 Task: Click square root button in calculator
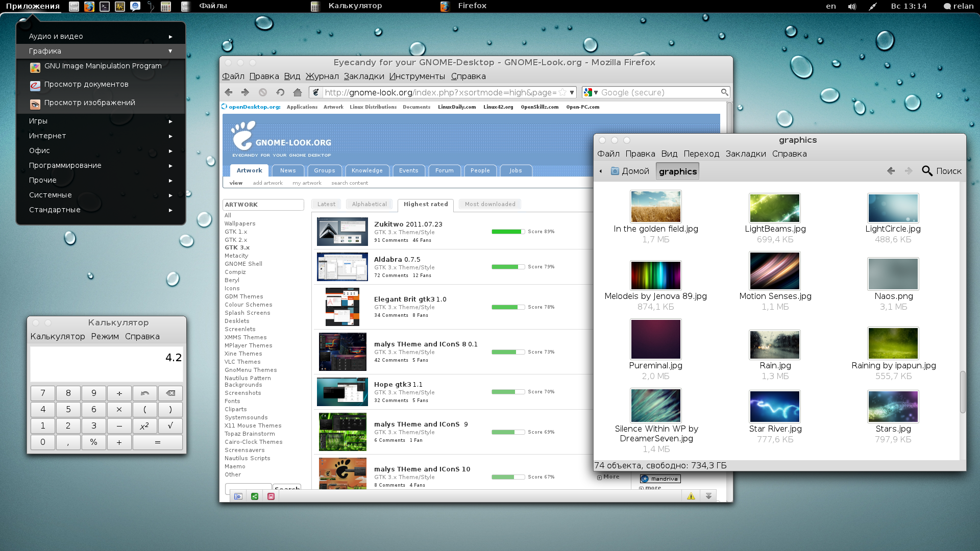(x=170, y=426)
